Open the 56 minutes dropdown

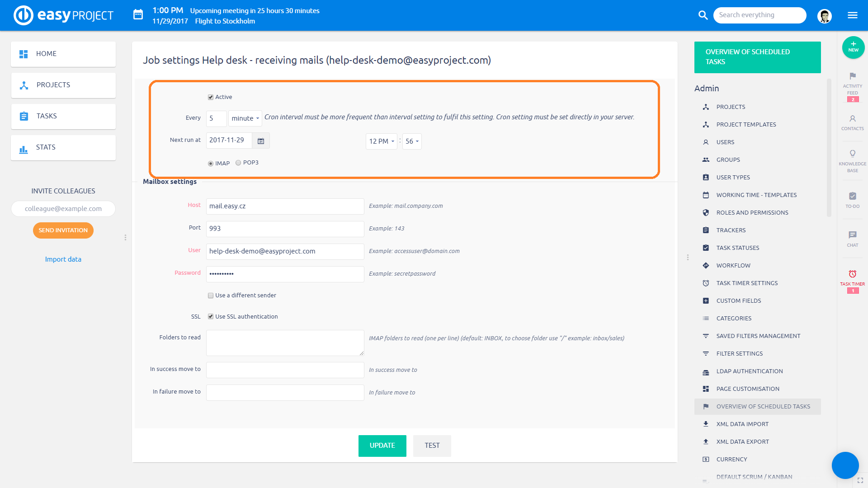[x=412, y=141]
